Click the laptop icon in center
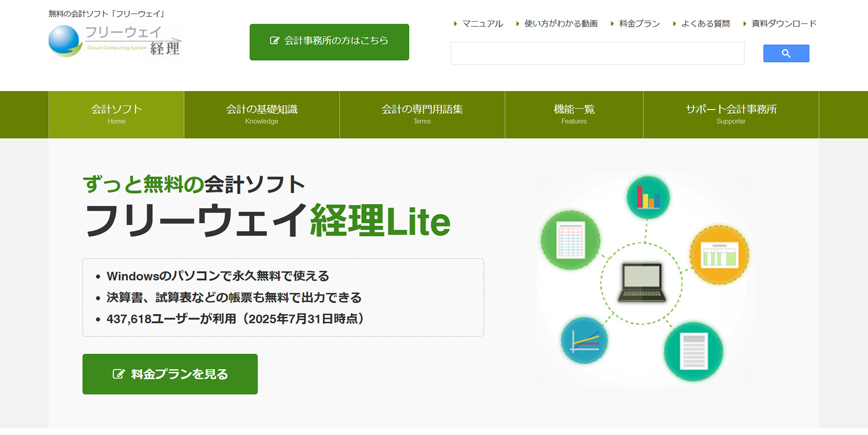 [x=642, y=283]
